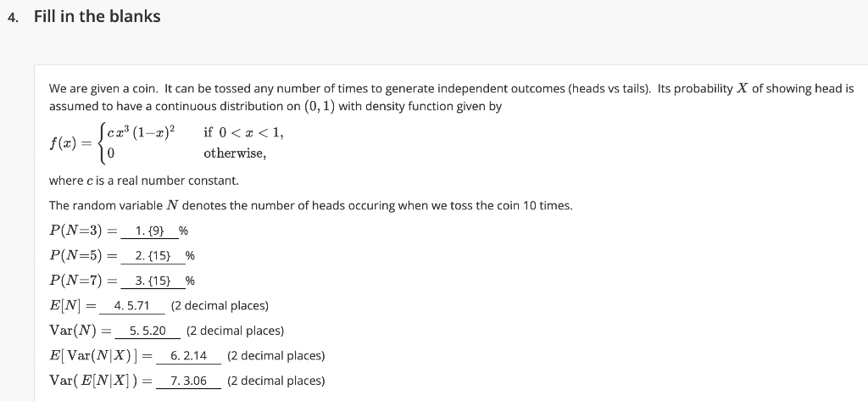Click the f(x) density function formula
Screen dimensions: 868x401
(167, 143)
